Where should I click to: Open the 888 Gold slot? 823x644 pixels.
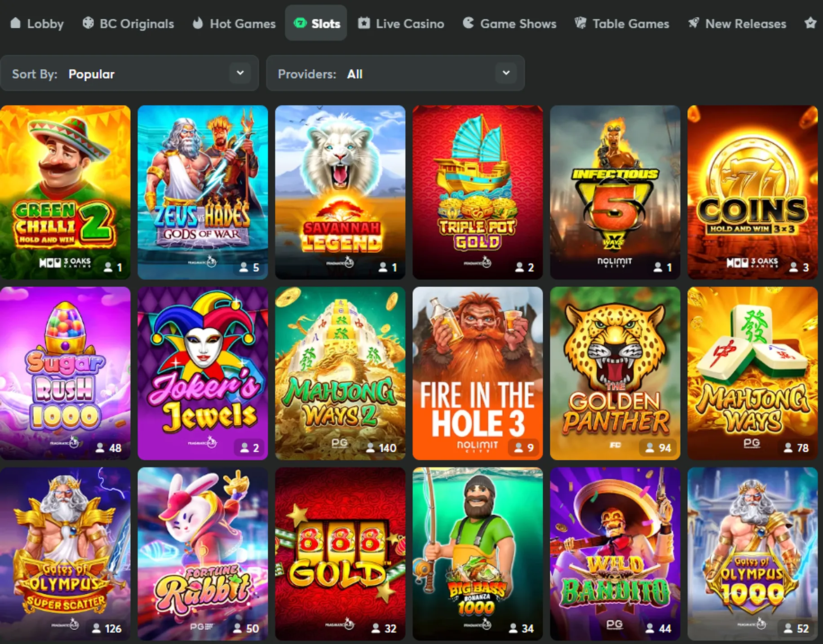340,554
